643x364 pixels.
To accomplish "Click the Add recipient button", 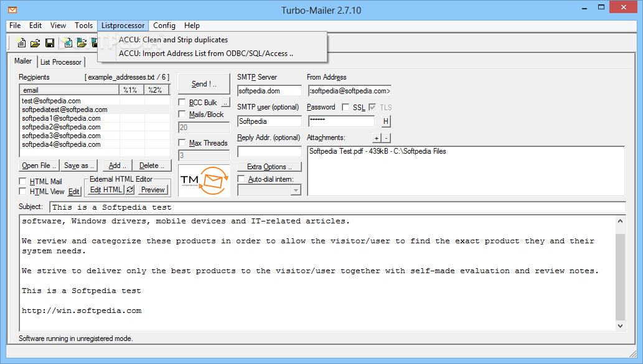I will 117,166.
